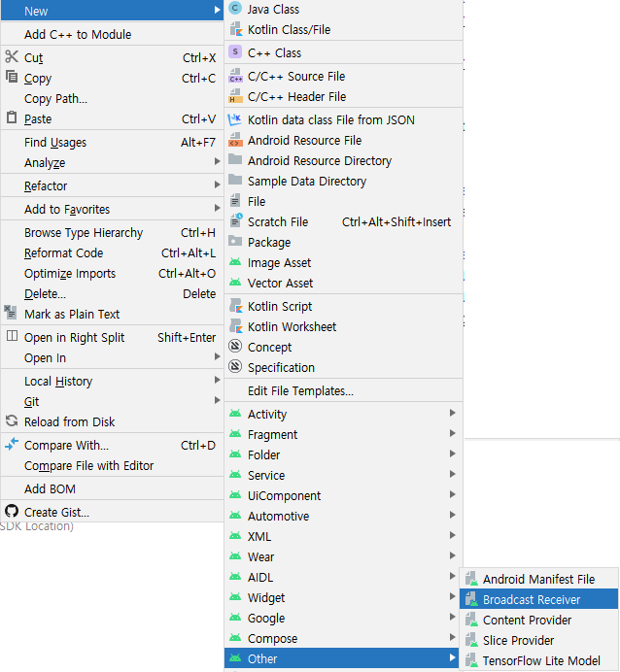620x672 pixels.
Task: Select File in New submenu
Action: pyautogui.click(x=343, y=201)
